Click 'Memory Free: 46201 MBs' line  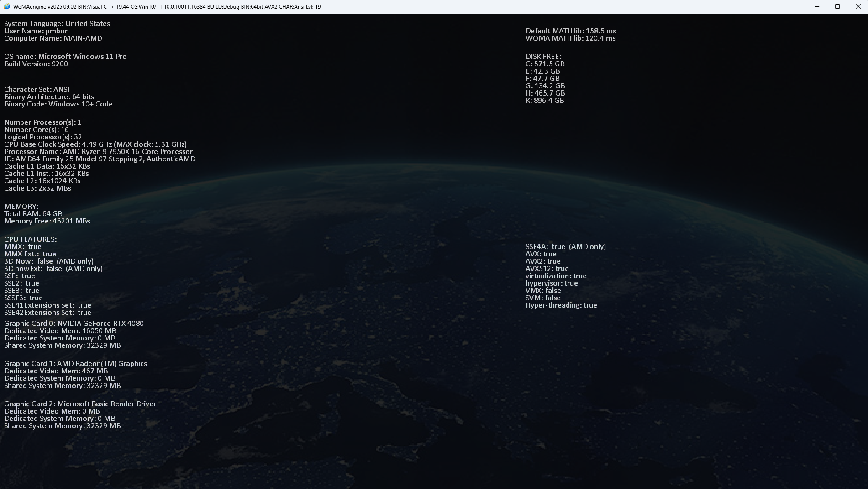[47, 221]
